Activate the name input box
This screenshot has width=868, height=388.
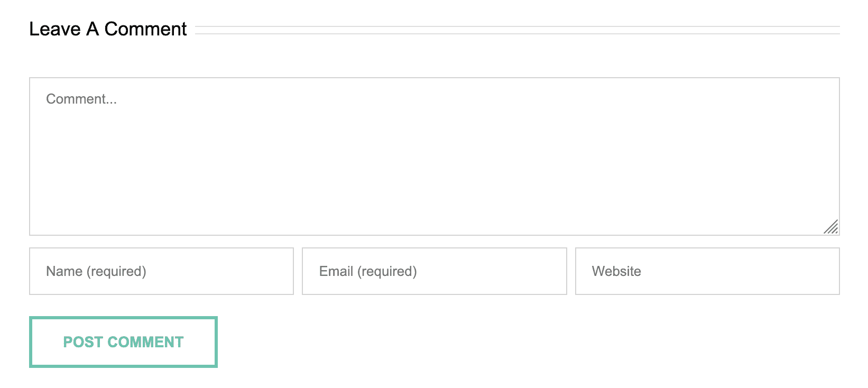pyautogui.click(x=161, y=271)
